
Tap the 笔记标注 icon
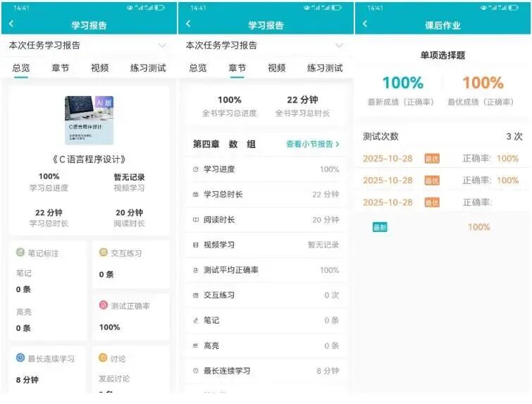coord(20,252)
